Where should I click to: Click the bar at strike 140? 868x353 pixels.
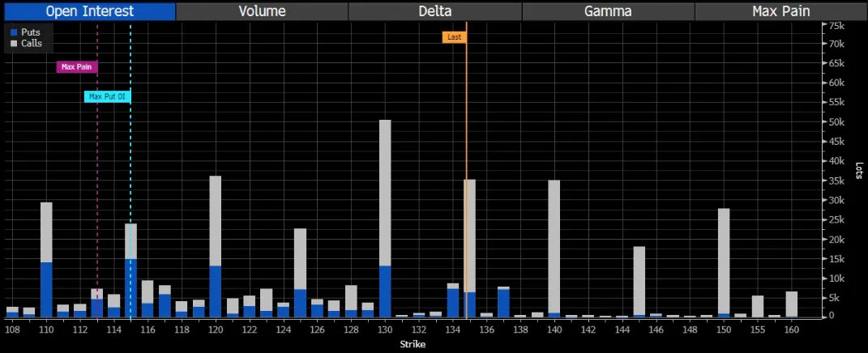554,249
